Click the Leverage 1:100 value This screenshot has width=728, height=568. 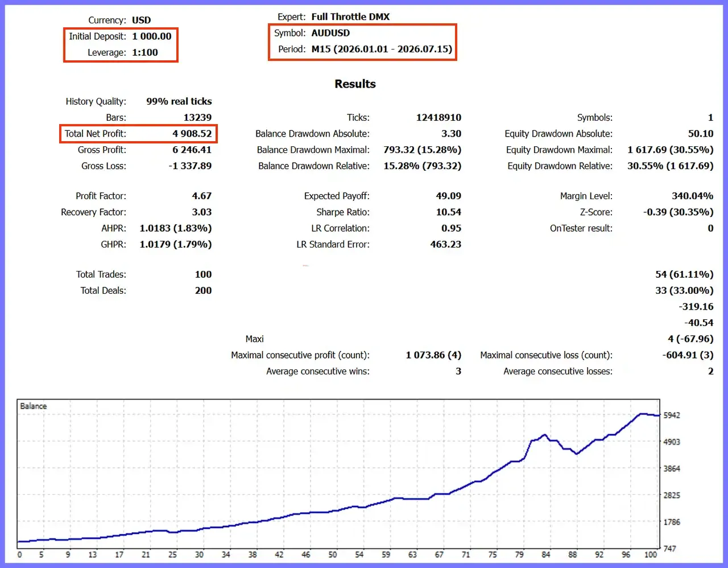(145, 52)
